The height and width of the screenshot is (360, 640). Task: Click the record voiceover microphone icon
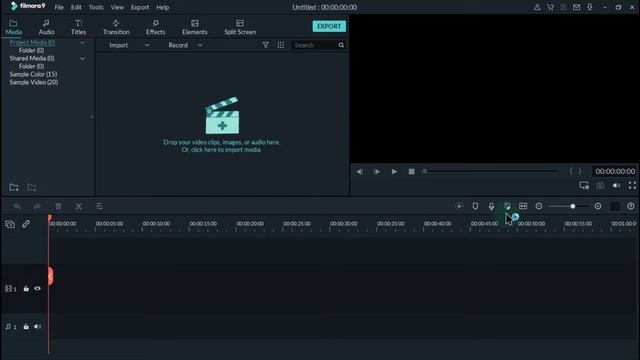coord(491,207)
